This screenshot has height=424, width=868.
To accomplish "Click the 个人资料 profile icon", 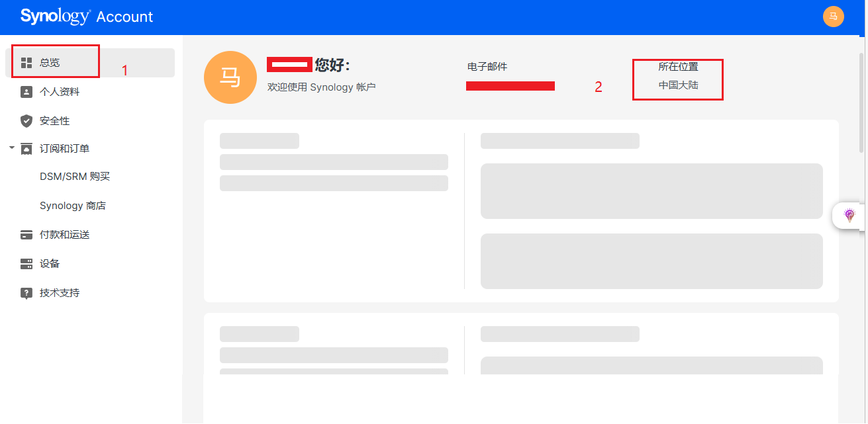I will pos(26,92).
